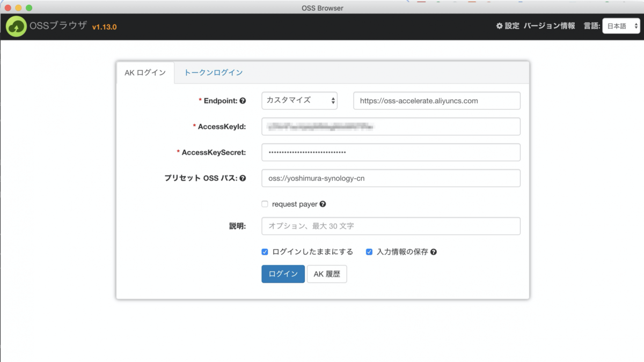Open the AK 履歴 button

tap(327, 274)
